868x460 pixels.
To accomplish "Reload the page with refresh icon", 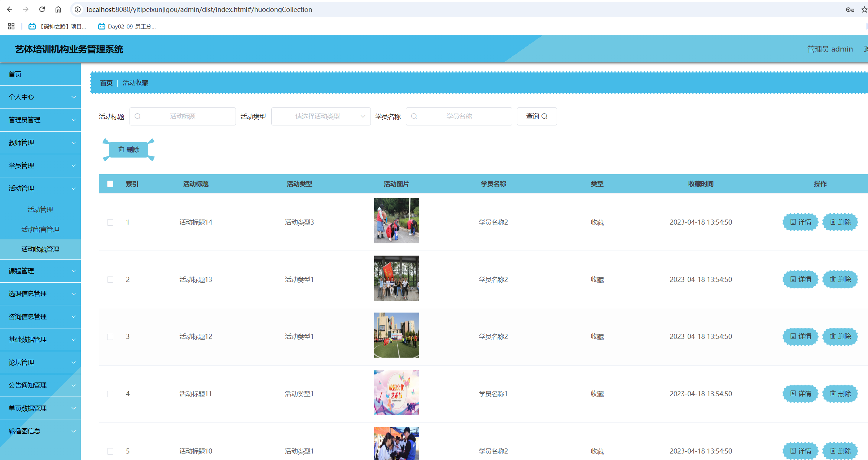I will (x=42, y=9).
